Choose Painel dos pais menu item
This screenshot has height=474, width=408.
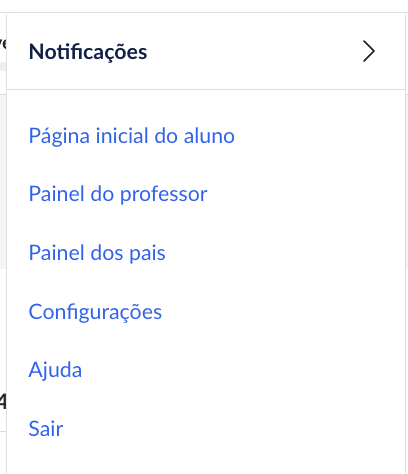pos(97,253)
